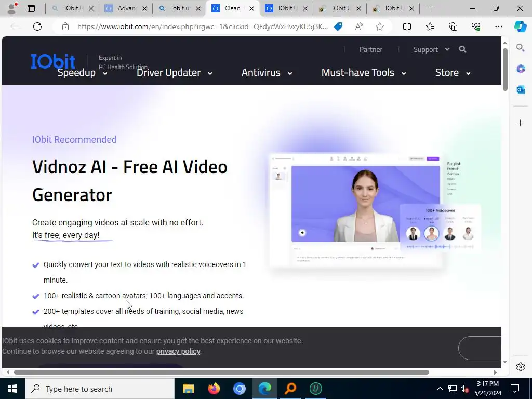Open Browser essentials heart icon
The width and height of the screenshot is (532, 399).
(476, 26)
